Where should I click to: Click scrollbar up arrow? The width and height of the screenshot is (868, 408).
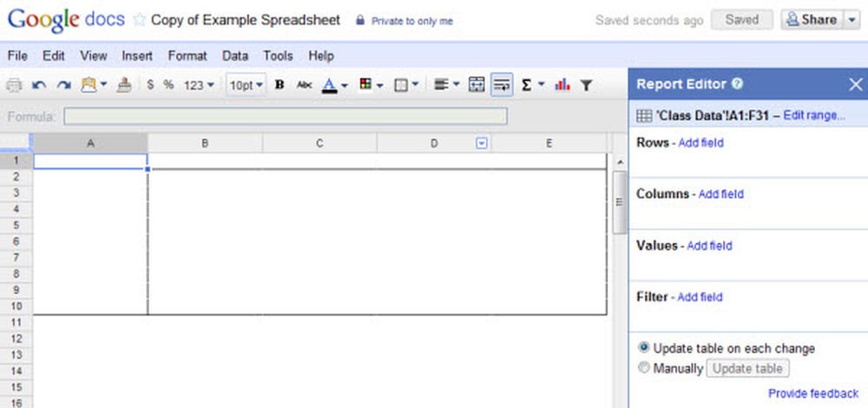click(x=620, y=162)
